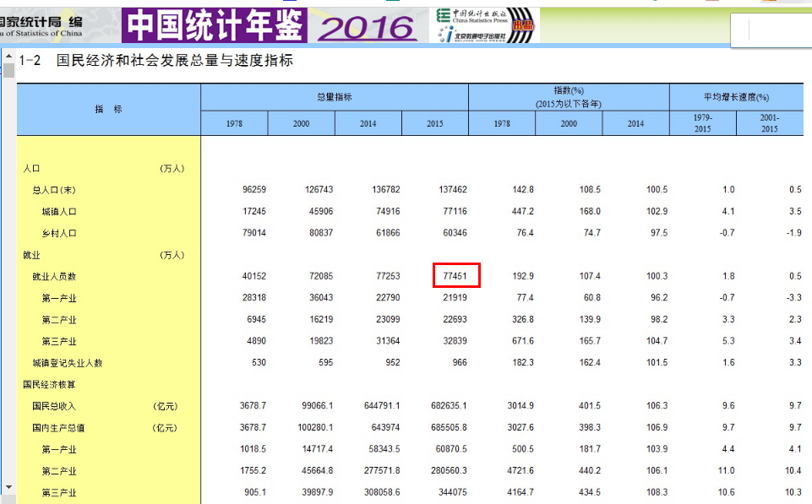Click the 总人口(年末) row label

tap(54, 190)
